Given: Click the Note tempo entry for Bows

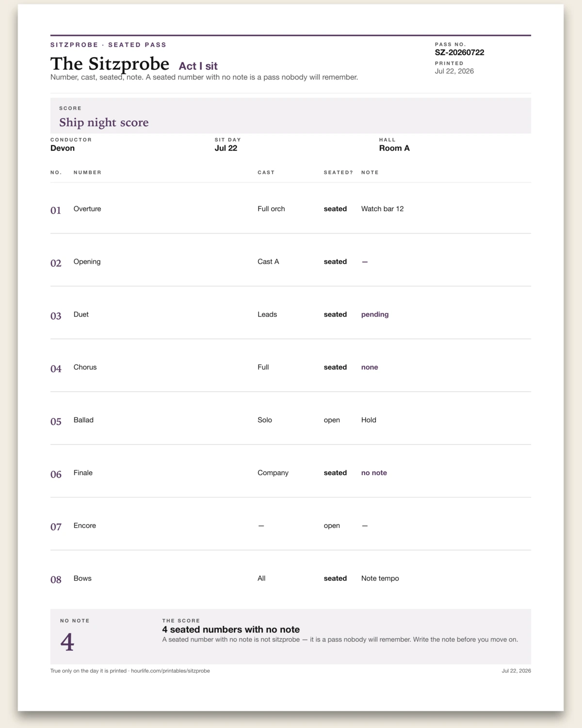Looking at the screenshot, I should [x=380, y=579].
